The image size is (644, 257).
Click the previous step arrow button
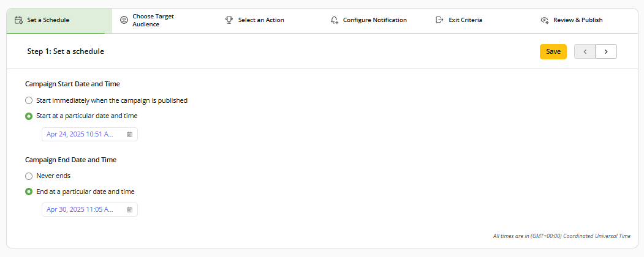click(585, 51)
